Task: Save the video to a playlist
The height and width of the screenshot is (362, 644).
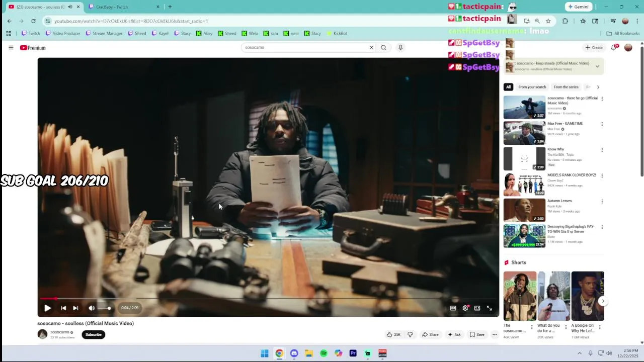Action: [x=477, y=334]
